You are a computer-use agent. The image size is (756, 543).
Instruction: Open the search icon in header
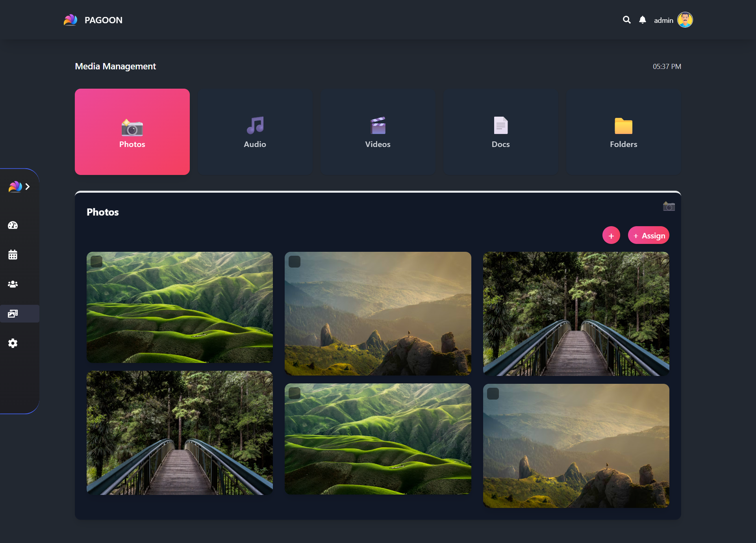626,20
